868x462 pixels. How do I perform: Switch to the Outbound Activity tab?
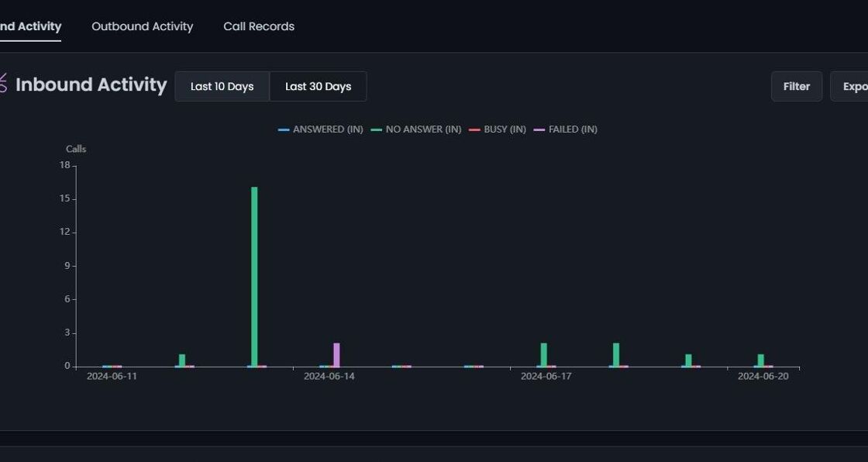pyautogui.click(x=143, y=26)
